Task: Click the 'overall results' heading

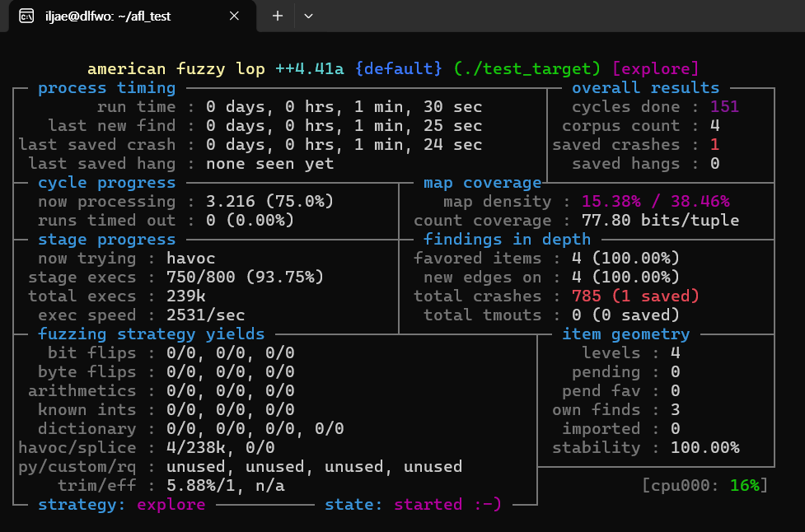Action: point(646,88)
